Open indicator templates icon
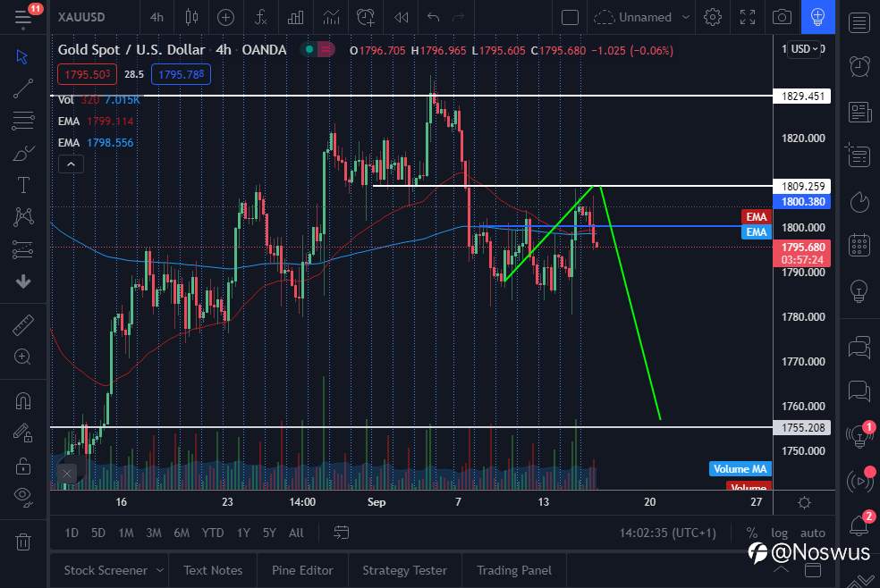 point(331,17)
